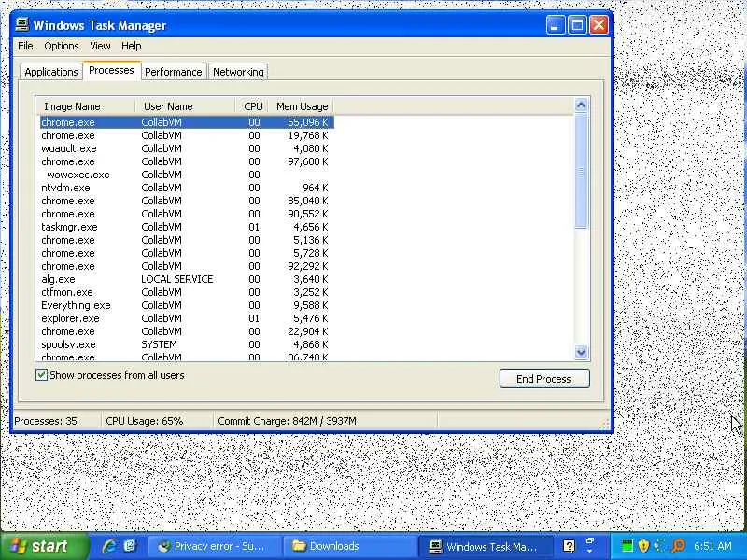This screenshot has width=747, height=560.
Task: Switch to the Performance tab
Action: (x=174, y=72)
